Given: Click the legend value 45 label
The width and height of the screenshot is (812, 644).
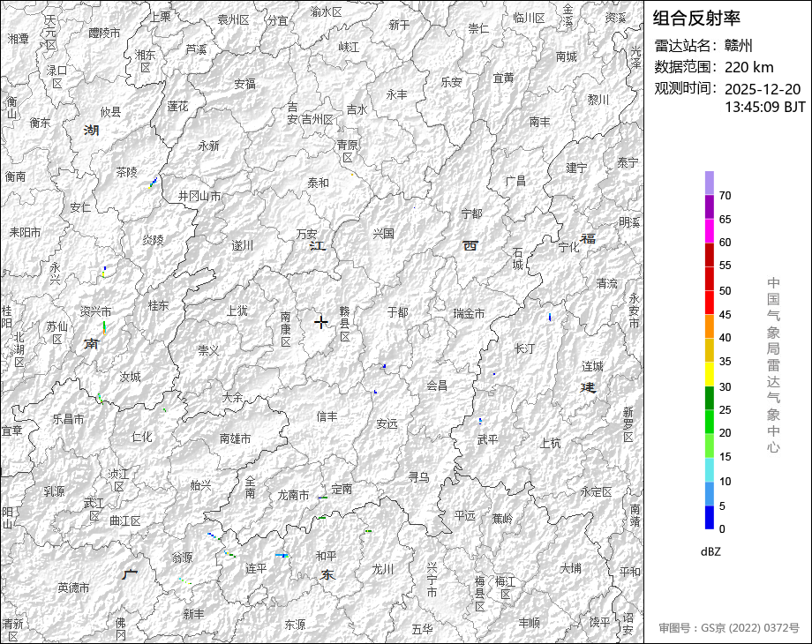Looking at the screenshot, I should (725, 315).
